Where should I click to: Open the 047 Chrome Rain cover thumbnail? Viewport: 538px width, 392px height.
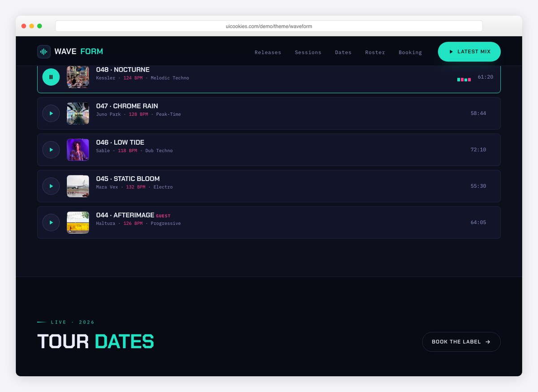pos(78,113)
